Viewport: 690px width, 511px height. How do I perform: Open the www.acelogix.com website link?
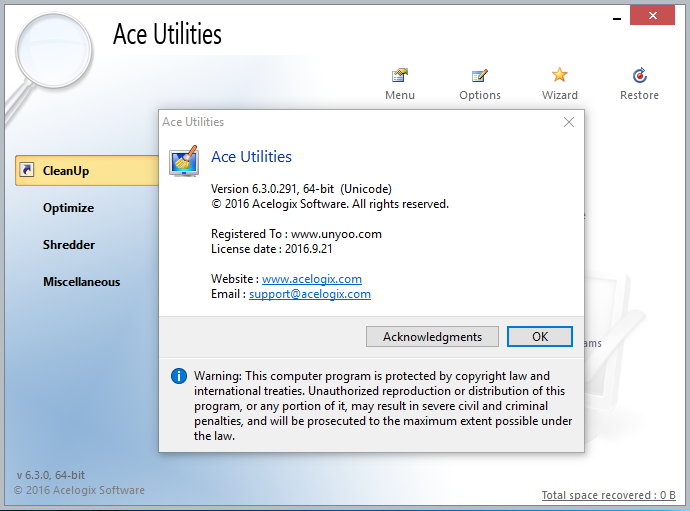point(312,279)
